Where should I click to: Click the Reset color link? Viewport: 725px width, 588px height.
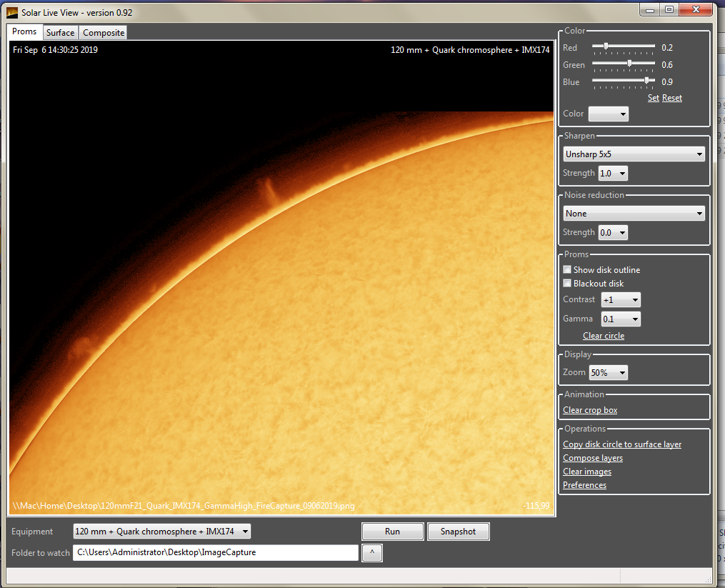click(x=672, y=98)
